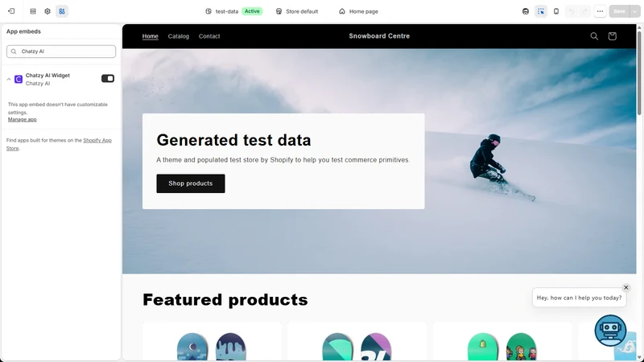Click the Snowboard Centre store title

click(x=379, y=36)
